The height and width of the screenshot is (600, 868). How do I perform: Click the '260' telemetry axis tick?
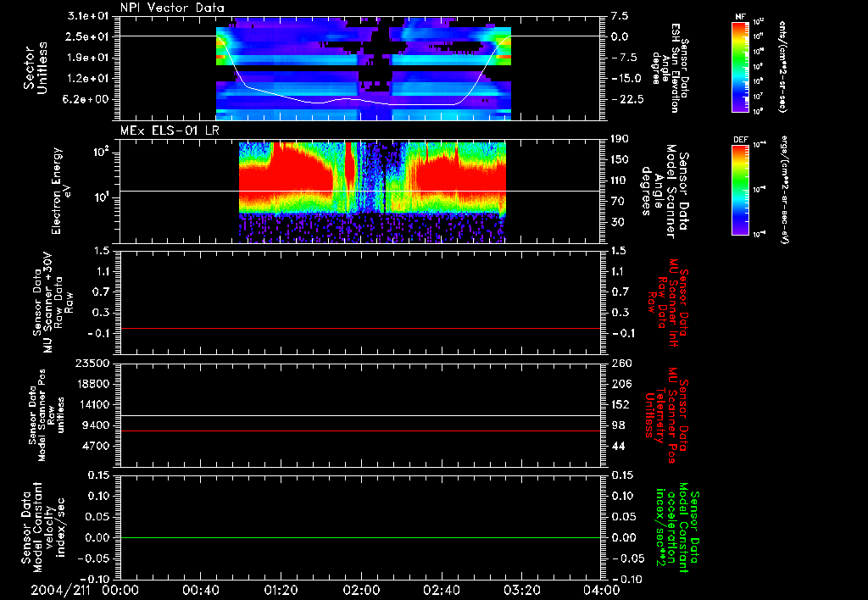[621, 363]
